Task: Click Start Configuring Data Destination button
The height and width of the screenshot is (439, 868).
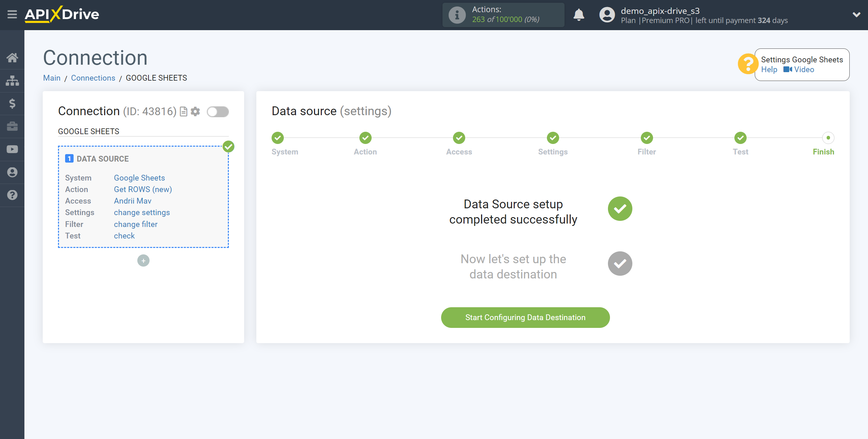Action: click(525, 317)
